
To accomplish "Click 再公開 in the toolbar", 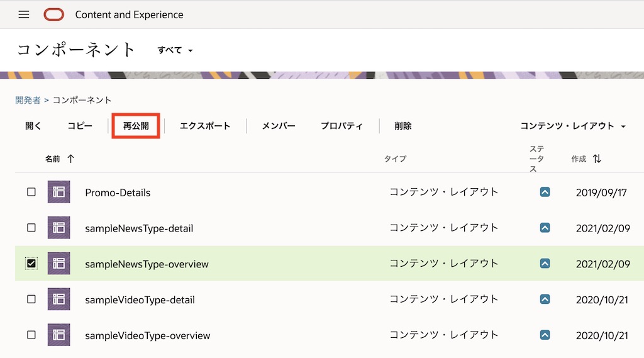I will (136, 126).
